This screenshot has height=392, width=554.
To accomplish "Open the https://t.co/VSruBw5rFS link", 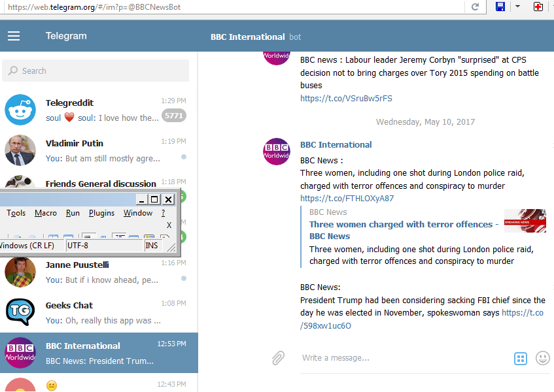I will click(x=346, y=98).
